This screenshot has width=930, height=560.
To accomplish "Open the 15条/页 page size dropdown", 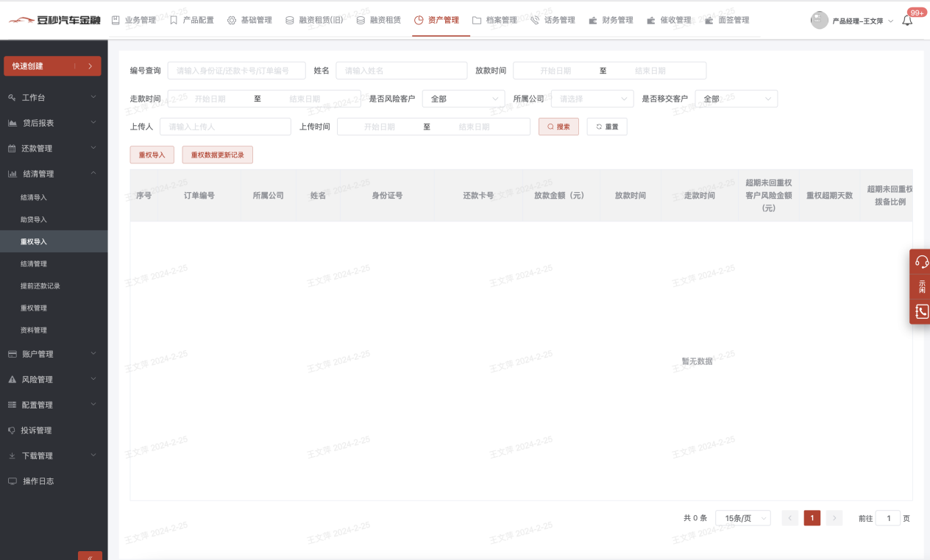I will (743, 518).
